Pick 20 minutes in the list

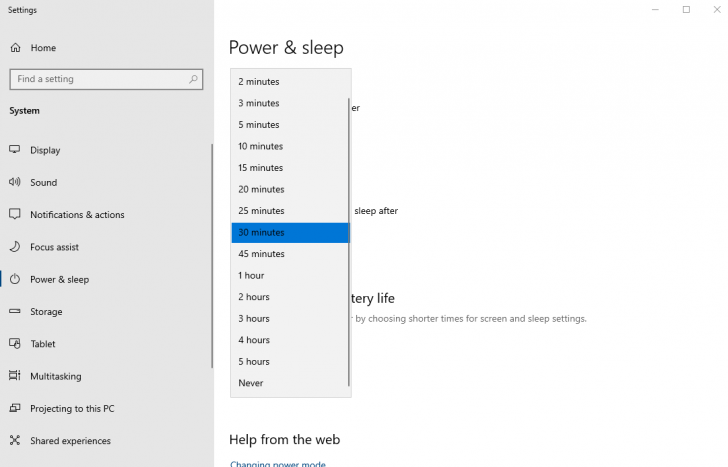[290, 189]
